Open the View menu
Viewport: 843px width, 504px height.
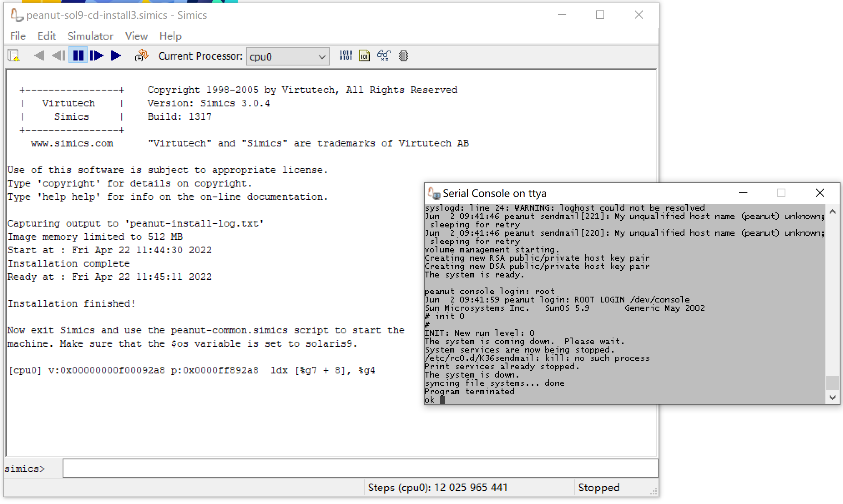click(136, 36)
